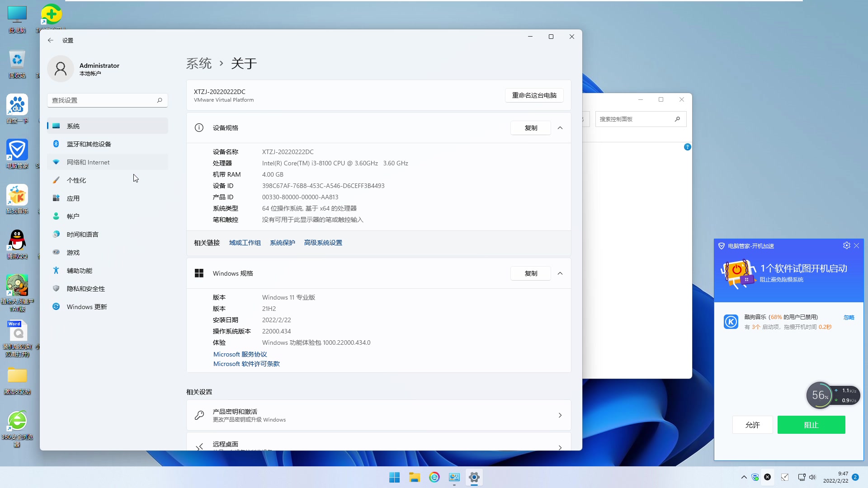Click the blue help icon in Control Panel

(x=688, y=147)
